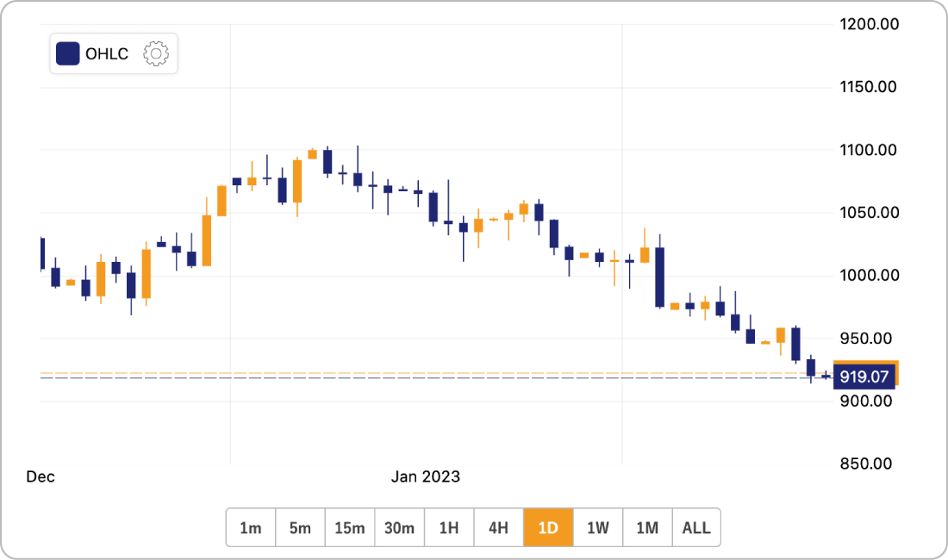Image resolution: width=948 pixels, height=560 pixels.
Task: Click the 1200.00 price axis label
Action: pyautogui.click(x=869, y=24)
